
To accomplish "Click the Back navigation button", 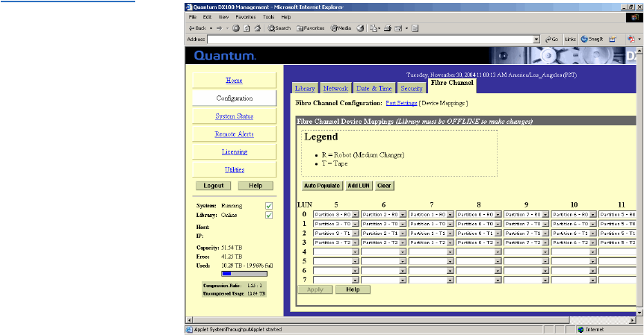I will [197, 28].
